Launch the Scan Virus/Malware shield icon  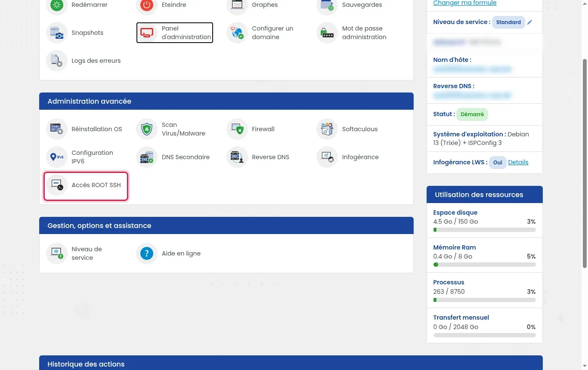[147, 129]
